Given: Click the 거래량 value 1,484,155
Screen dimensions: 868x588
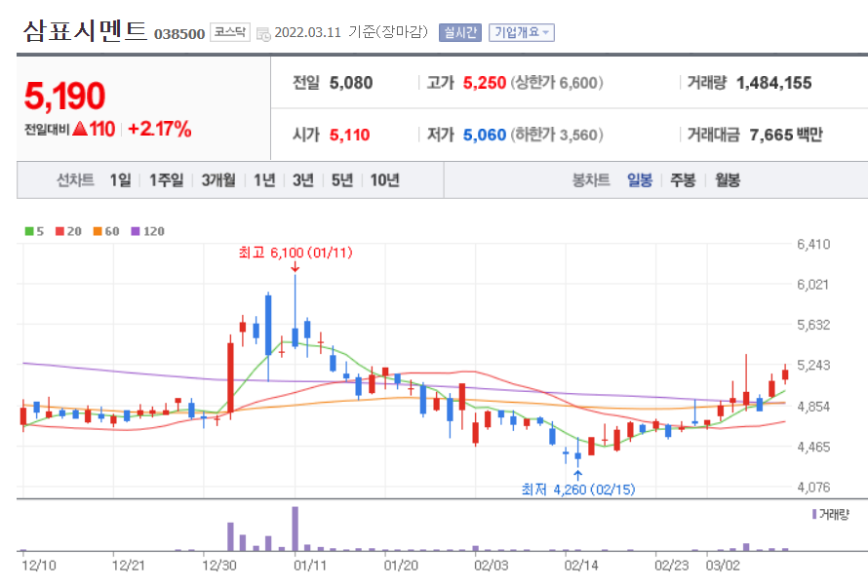Looking at the screenshot, I should point(774,83).
